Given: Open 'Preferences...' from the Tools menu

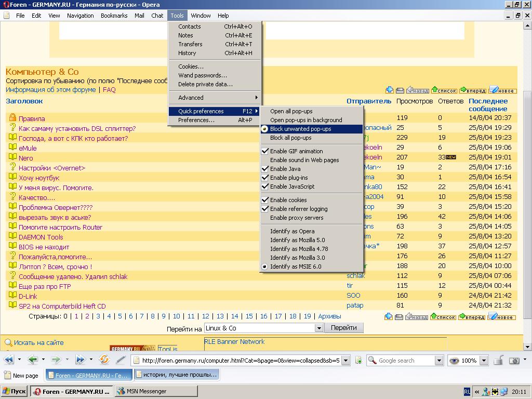Looking at the screenshot, I should (x=215, y=120).
